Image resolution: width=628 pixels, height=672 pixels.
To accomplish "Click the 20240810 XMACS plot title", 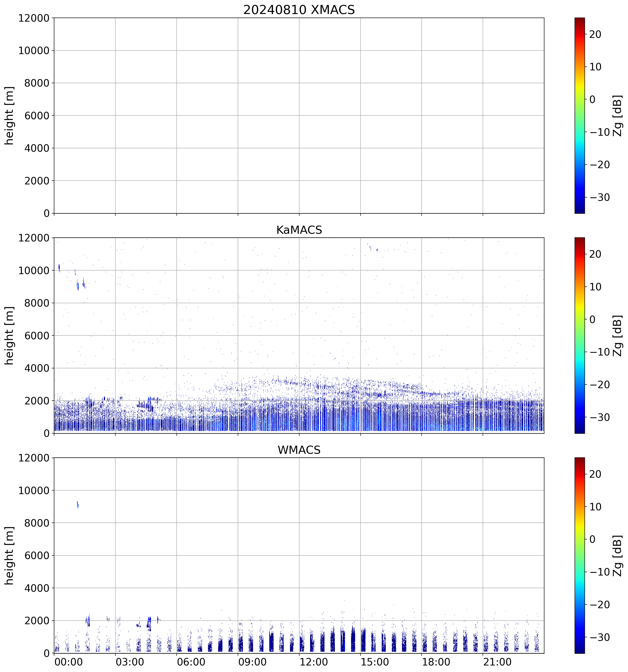I will (x=299, y=10).
